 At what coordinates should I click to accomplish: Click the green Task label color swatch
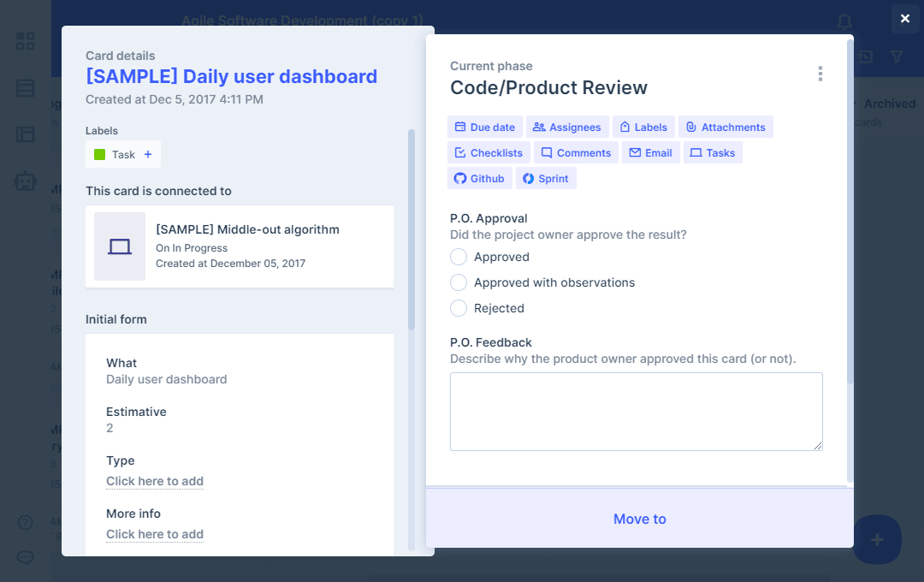99,155
